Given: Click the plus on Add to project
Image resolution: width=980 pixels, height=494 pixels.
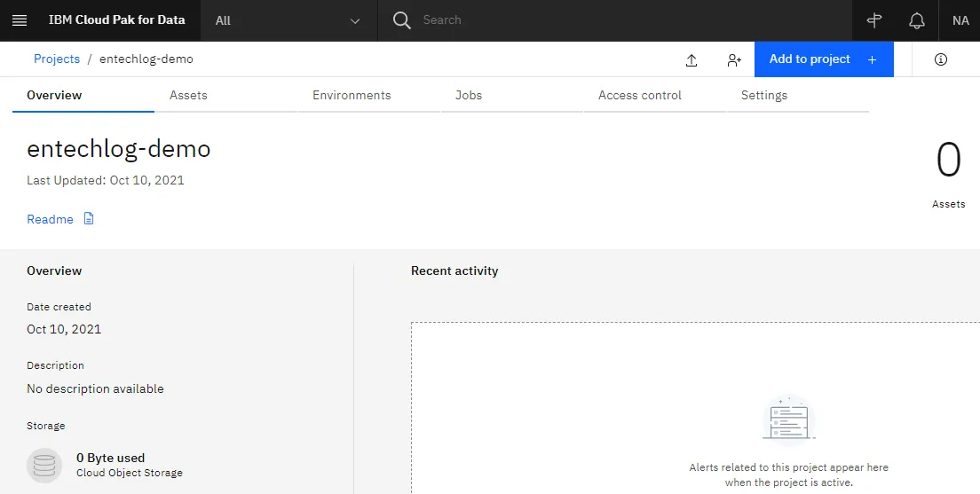Looking at the screenshot, I should (872, 59).
